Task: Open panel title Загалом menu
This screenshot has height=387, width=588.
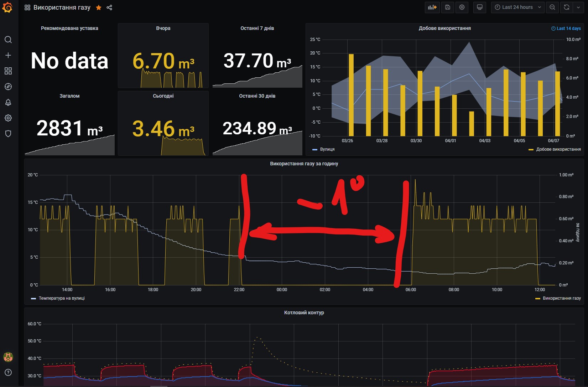Action: pos(69,96)
